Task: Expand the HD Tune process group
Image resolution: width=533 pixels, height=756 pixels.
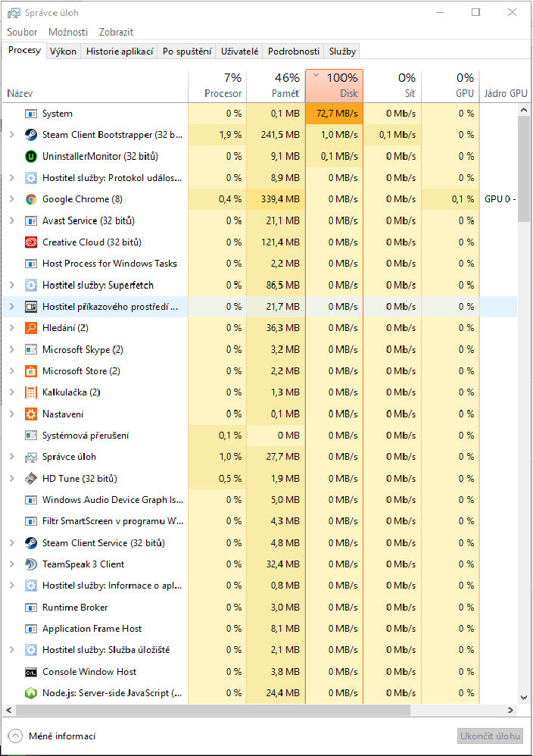Action: (x=12, y=478)
